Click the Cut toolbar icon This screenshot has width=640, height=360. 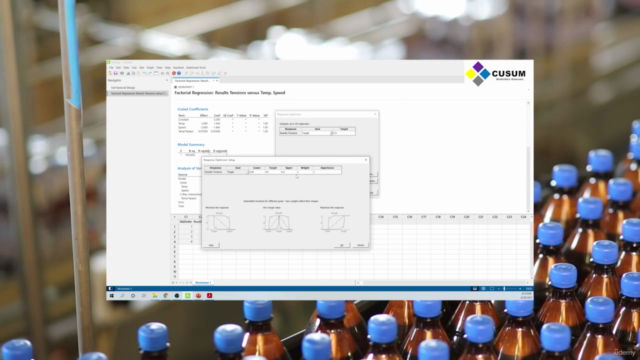click(x=128, y=73)
